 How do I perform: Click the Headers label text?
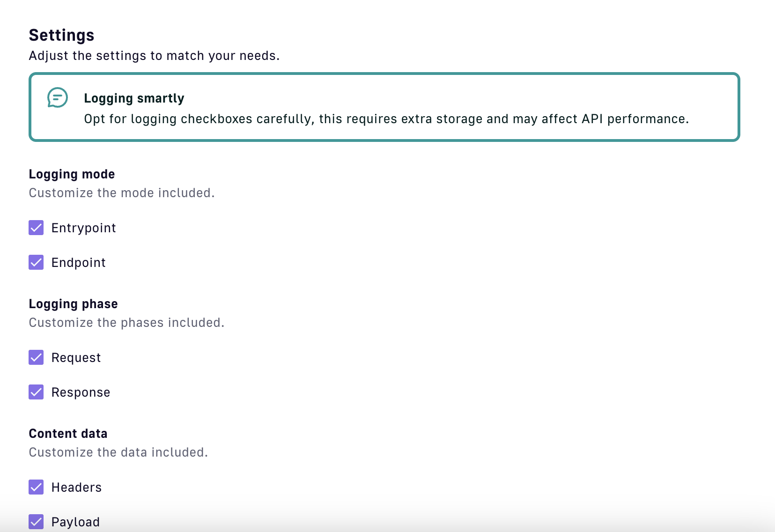[x=76, y=488]
